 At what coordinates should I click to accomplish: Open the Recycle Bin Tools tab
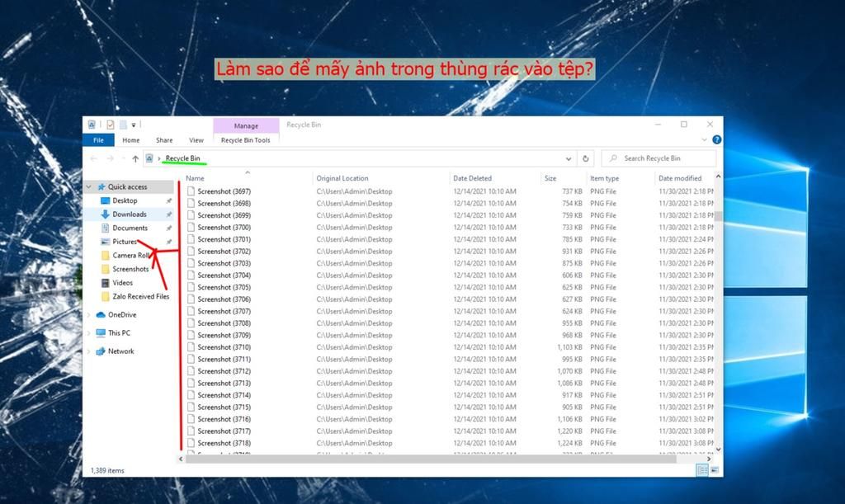click(x=246, y=140)
